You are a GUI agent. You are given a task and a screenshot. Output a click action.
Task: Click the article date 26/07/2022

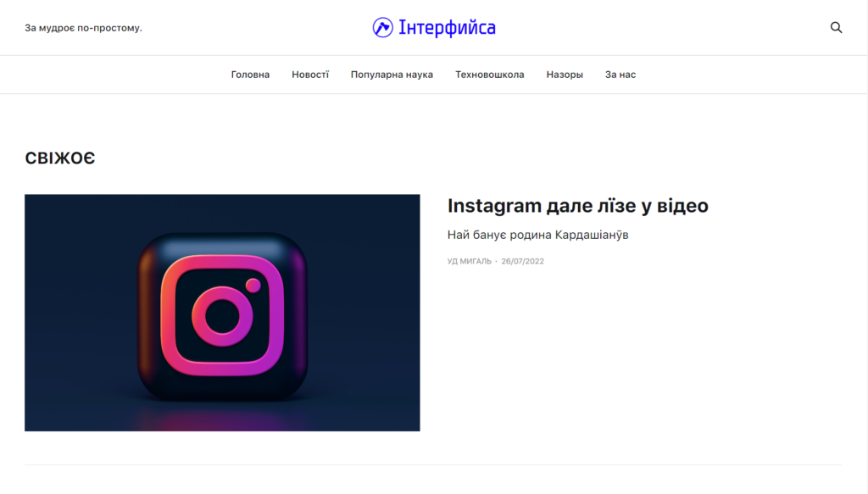pyautogui.click(x=522, y=261)
